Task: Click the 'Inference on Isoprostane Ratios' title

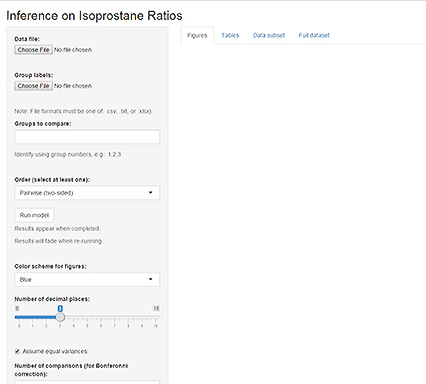Action: point(94,16)
